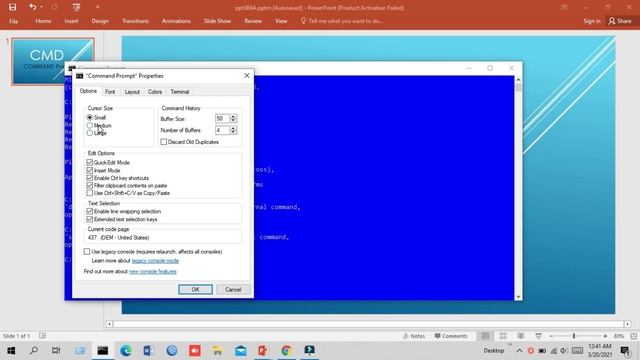
Task: Switch to the Colors tab in Properties
Action: (155, 92)
